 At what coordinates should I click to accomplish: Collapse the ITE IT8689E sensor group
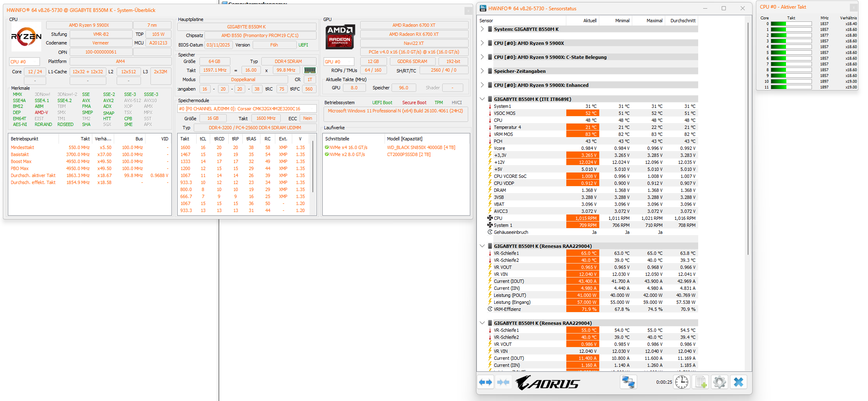[482, 99]
